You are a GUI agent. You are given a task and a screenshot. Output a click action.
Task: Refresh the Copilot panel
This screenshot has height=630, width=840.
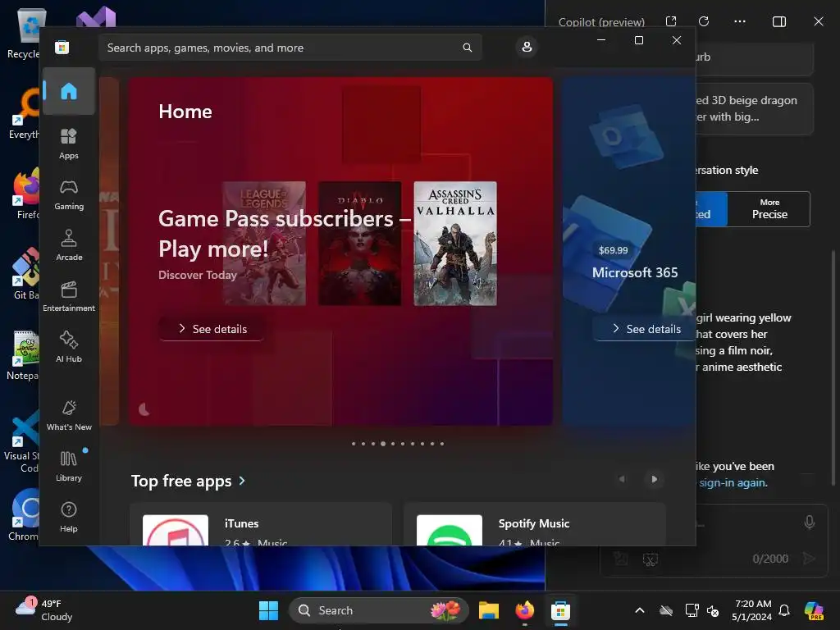(704, 21)
